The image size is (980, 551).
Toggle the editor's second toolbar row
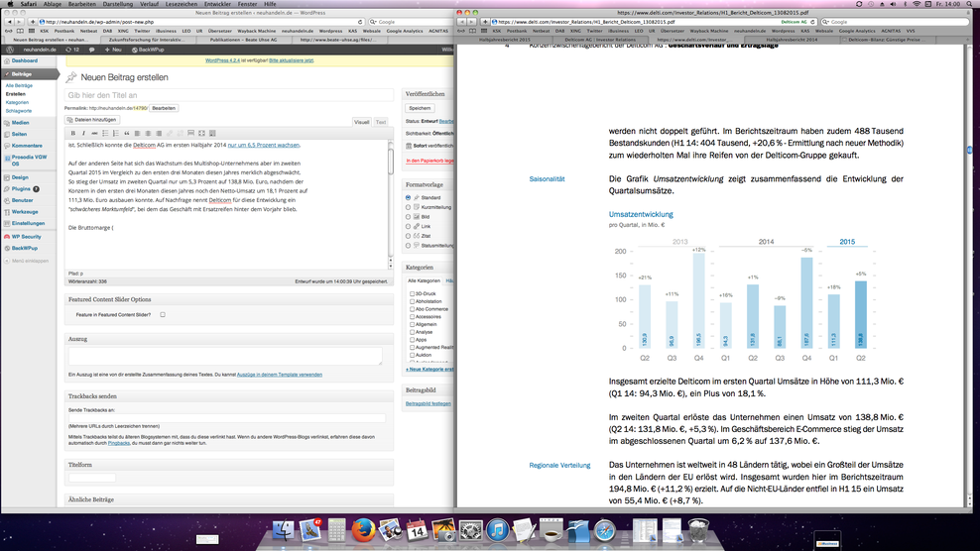coord(212,133)
